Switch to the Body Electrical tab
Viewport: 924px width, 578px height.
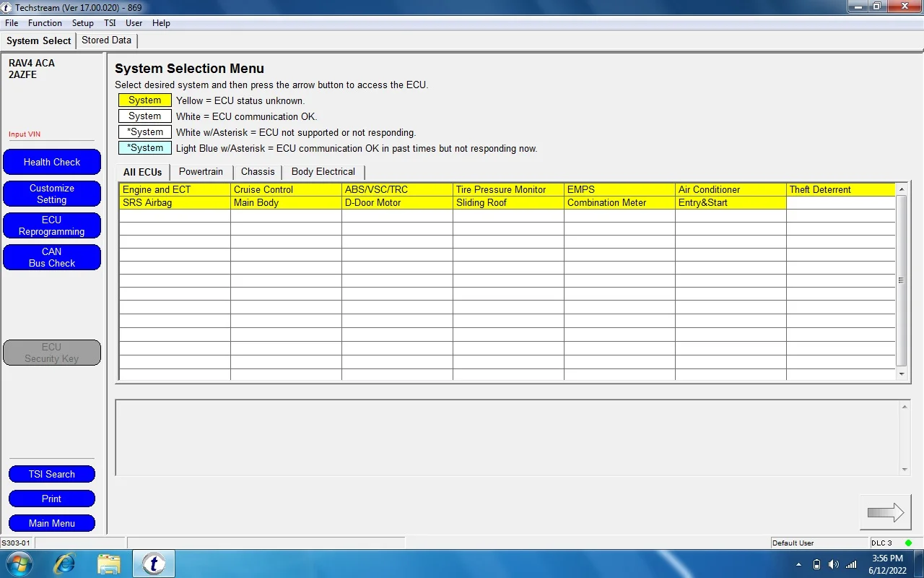pyautogui.click(x=323, y=172)
